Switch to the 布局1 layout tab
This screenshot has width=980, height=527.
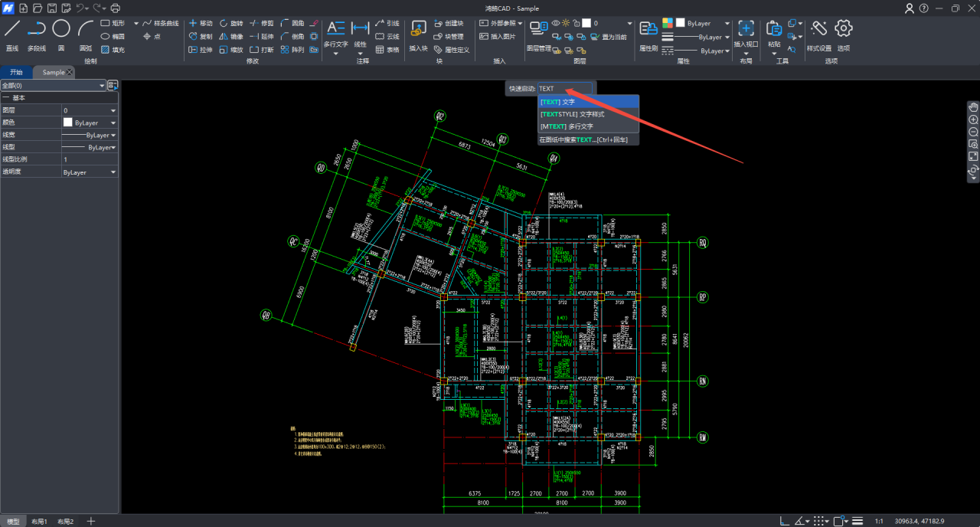(x=39, y=521)
